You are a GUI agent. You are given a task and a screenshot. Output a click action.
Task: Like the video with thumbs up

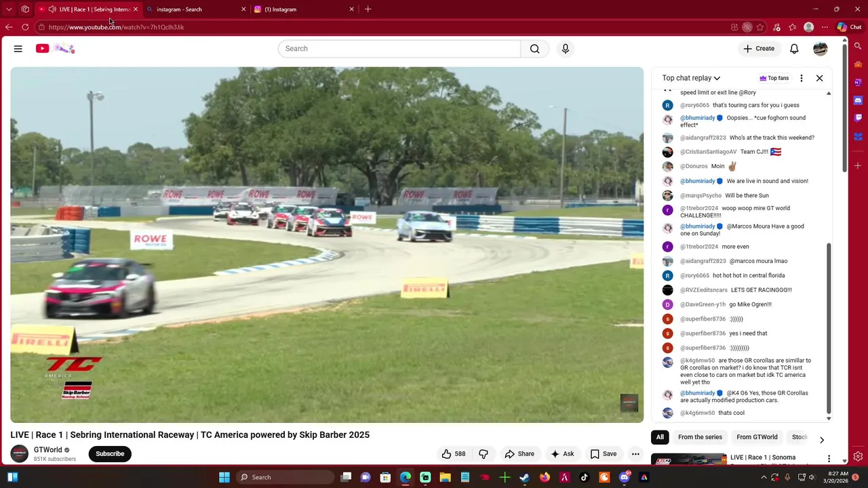[454, 454]
